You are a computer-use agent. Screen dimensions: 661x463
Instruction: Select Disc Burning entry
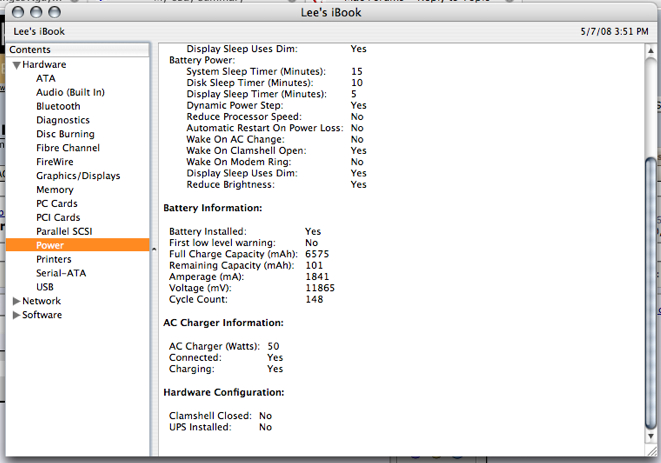click(x=65, y=134)
